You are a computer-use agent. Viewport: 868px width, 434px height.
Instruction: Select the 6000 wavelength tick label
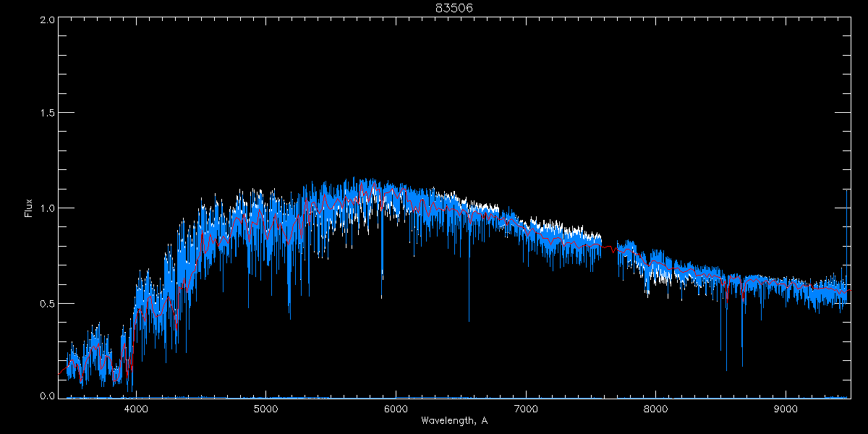396,408
